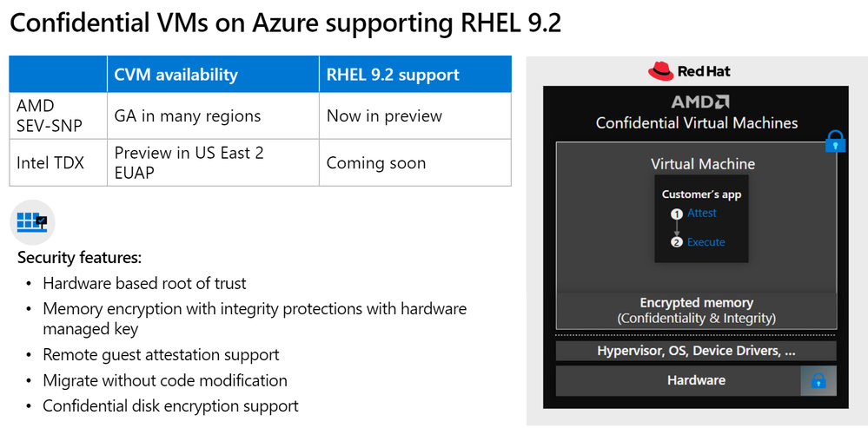
Task: Click the padlock icon in the Hardware bar
Action: click(x=818, y=380)
